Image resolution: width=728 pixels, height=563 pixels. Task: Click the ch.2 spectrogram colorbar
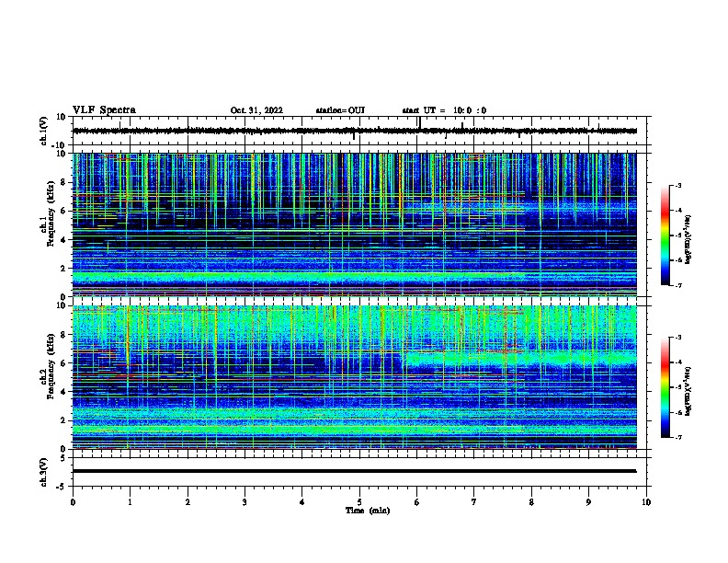pyautogui.click(x=665, y=387)
